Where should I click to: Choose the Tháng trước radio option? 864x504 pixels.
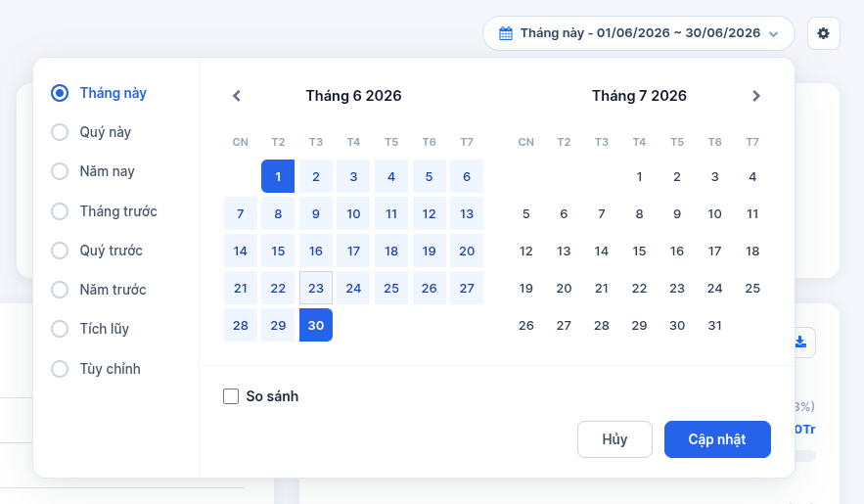click(x=60, y=211)
